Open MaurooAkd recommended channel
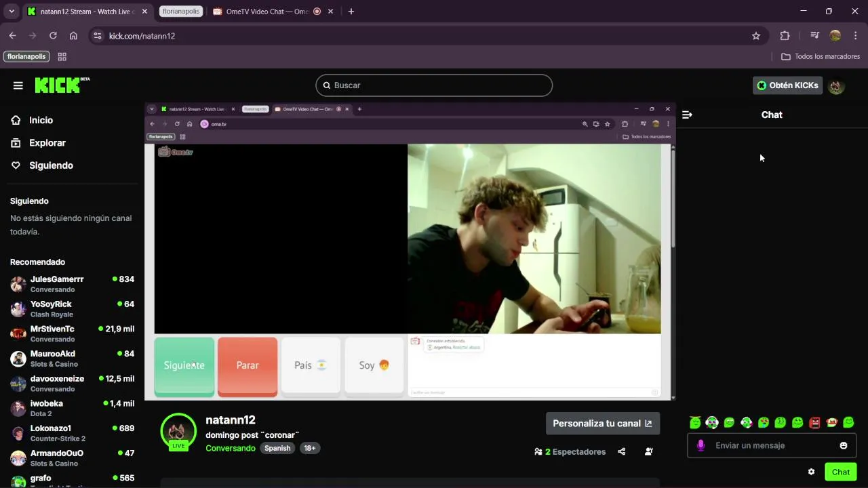 (x=72, y=359)
